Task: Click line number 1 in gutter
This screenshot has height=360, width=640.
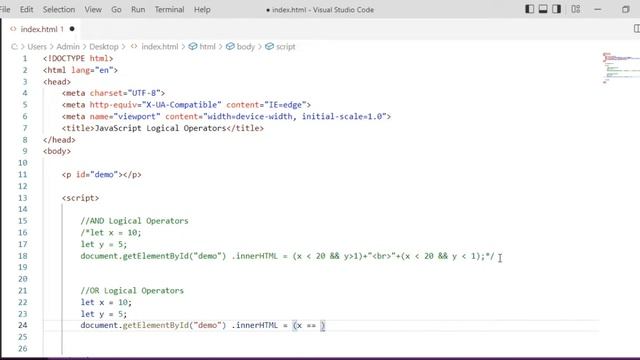Action: [25, 58]
